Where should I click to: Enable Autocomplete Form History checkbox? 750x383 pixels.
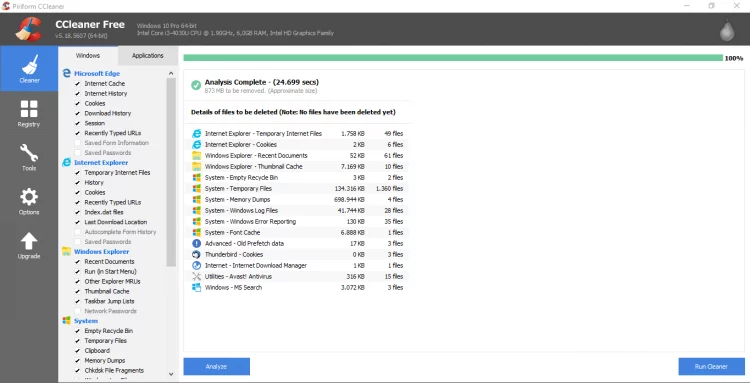click(x=77, y=232)
